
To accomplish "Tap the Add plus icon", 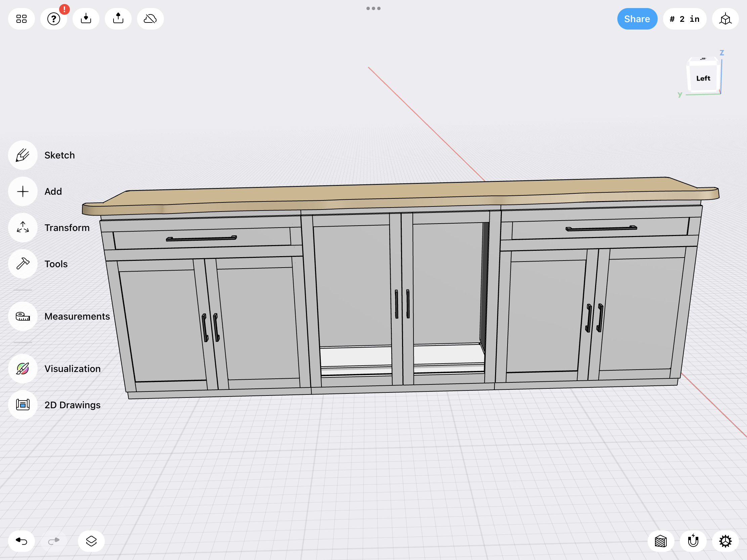I will coord(23,191).
